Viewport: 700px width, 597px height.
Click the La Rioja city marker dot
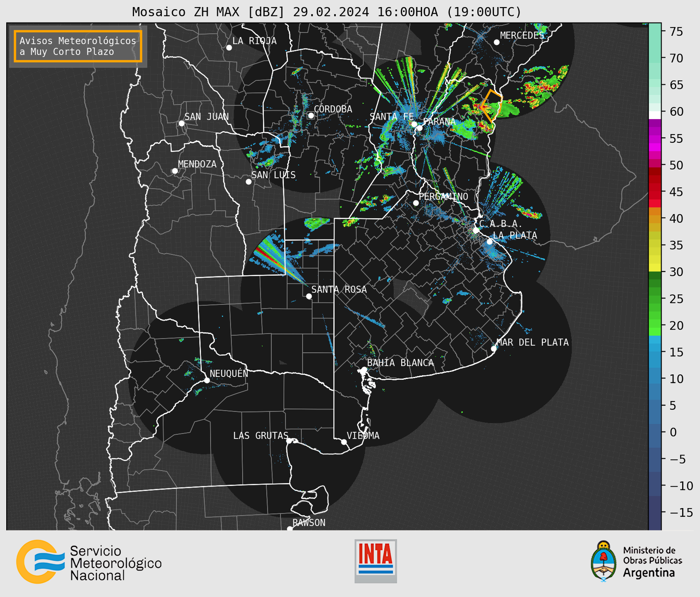click(x=229, y=48)
